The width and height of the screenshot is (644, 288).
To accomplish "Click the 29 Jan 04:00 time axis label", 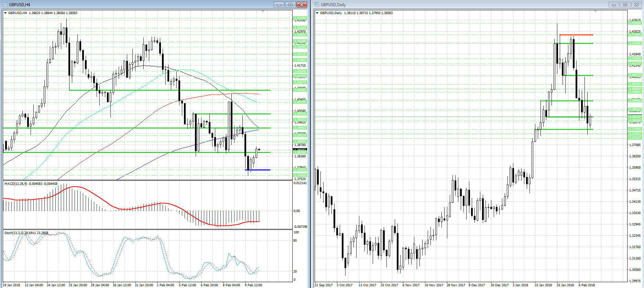I will (100, 285).
